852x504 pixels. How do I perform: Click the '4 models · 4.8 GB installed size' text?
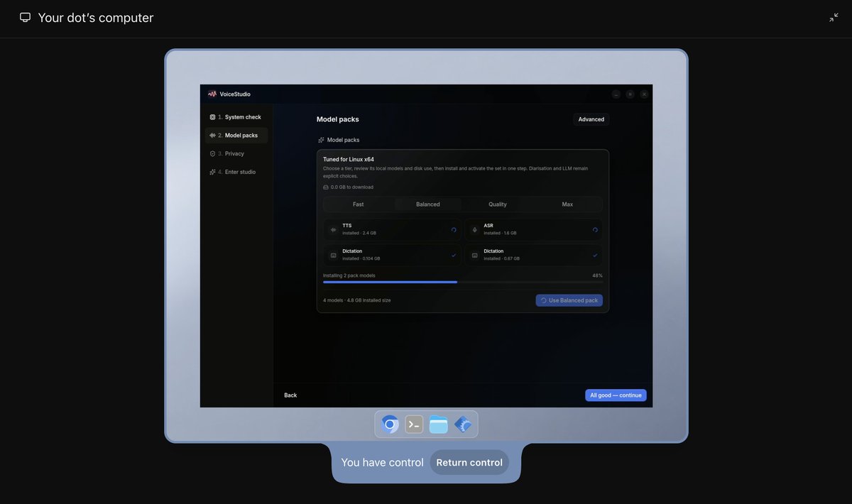point(357,300)
